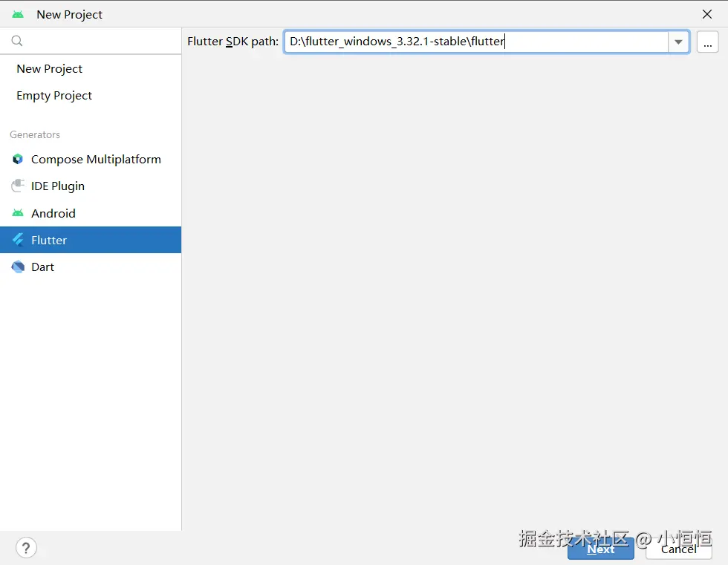Click the Flutter SDK path text field
This screenshot has height=565, width=728.
pyautogui.click(x=476, y=42)
